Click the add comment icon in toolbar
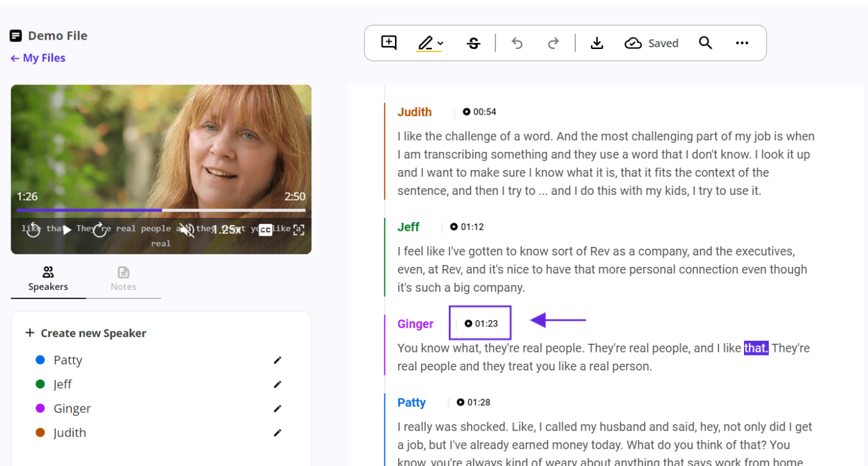 click(x=389, y=43)
